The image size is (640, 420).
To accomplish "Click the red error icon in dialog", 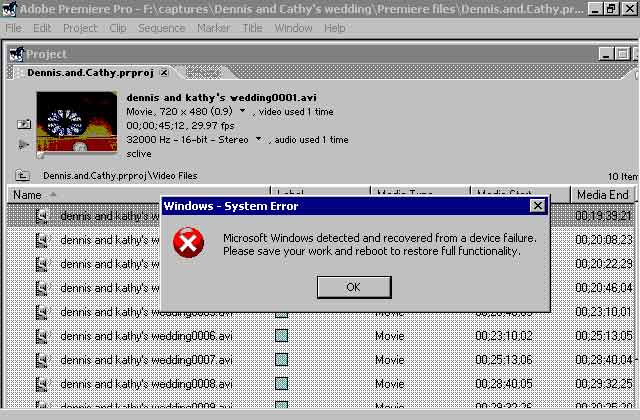I will 188,243.
